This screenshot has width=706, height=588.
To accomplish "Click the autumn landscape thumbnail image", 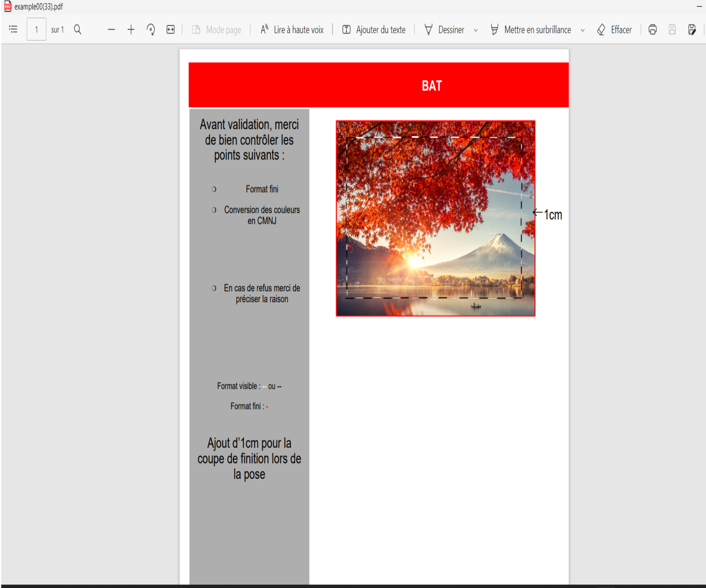I will [436, 217].
